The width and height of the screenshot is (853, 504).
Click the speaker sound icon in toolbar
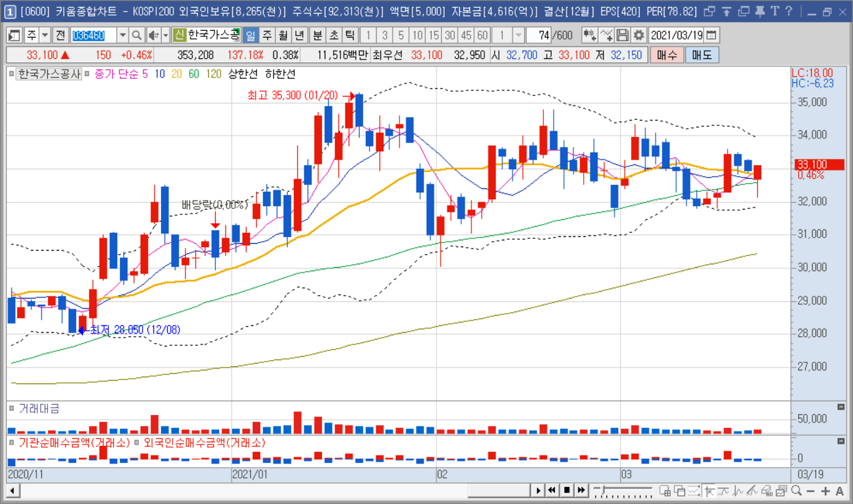[153, 36]
